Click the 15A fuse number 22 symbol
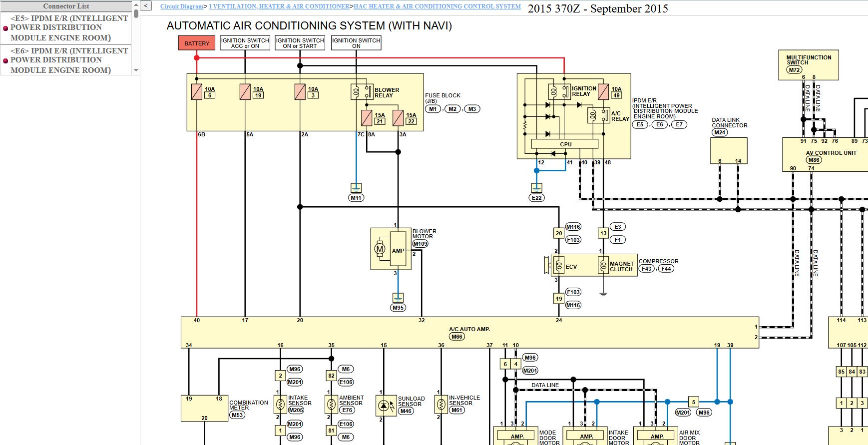The width and height of the screenshot is (868, 445). tap(398, 118)
